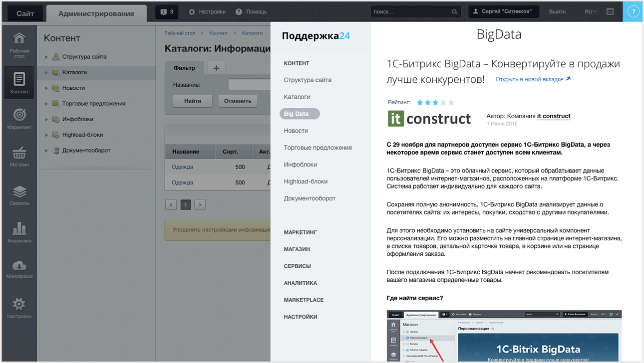644x363 pixels.
Task: Open the Маркетинг section in left sidebar
Action: [19, 119]
